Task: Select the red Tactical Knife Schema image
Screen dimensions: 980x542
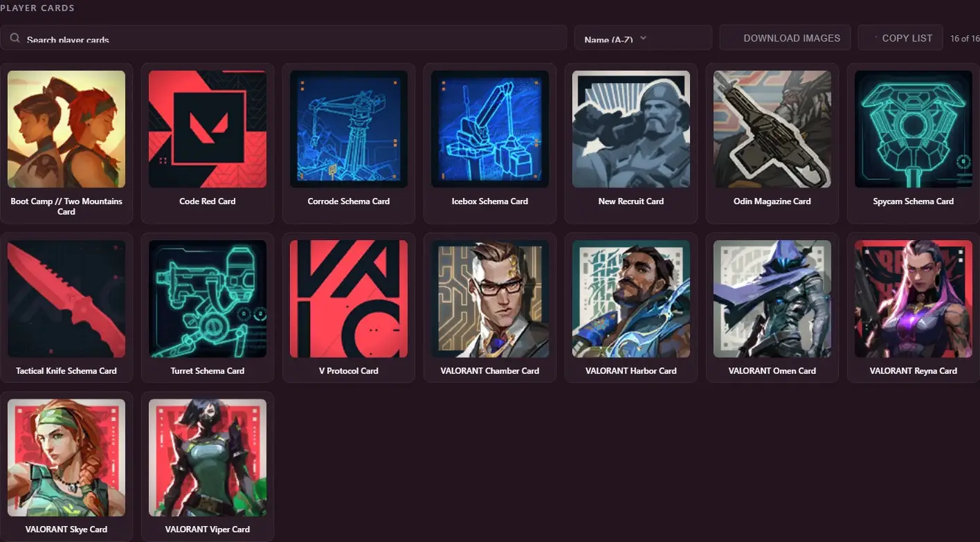Action: point(66,299)
